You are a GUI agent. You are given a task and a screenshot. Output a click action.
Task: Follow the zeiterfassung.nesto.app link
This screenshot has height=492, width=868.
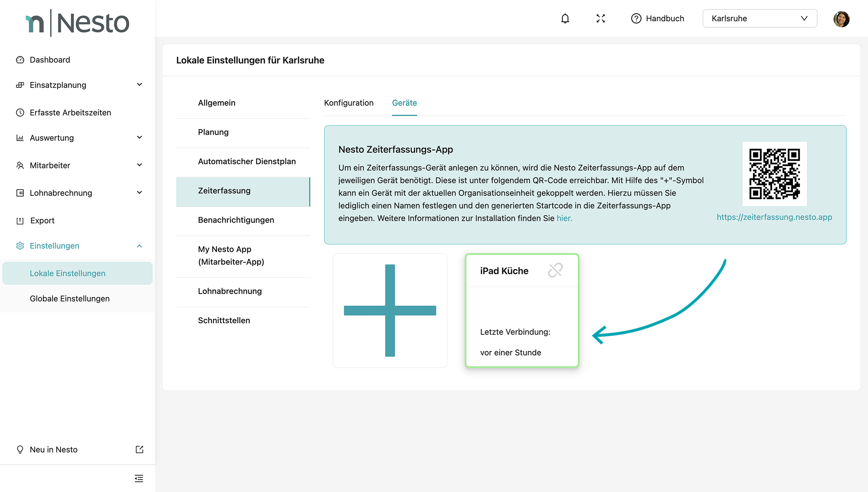coord(774,217)
